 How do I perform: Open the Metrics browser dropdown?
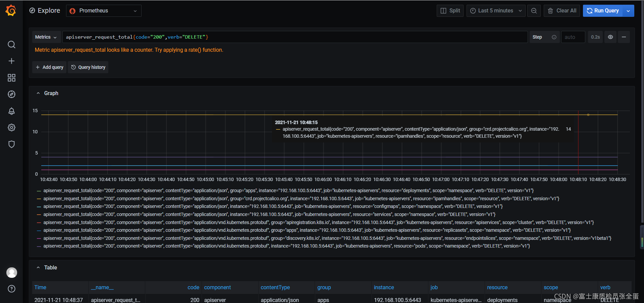click(46, 37)
